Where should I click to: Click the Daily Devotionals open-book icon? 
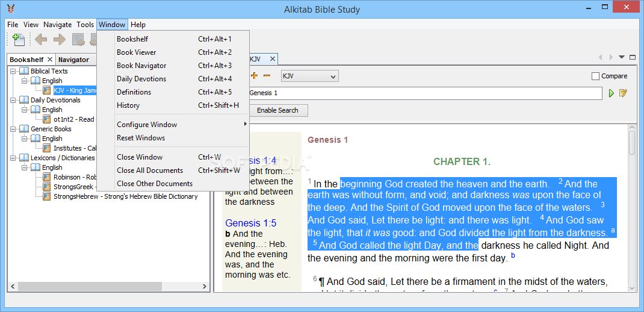click(24, 100)
